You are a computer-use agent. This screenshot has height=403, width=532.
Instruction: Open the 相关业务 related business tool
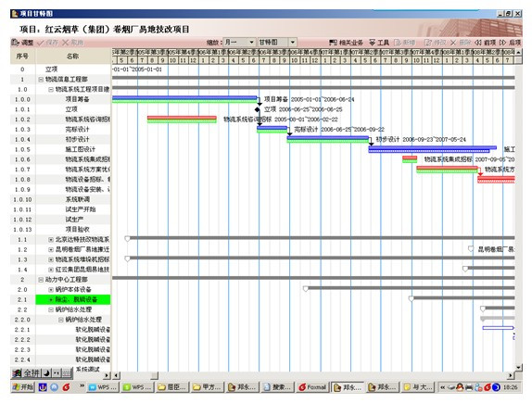[x=346, y=43]
